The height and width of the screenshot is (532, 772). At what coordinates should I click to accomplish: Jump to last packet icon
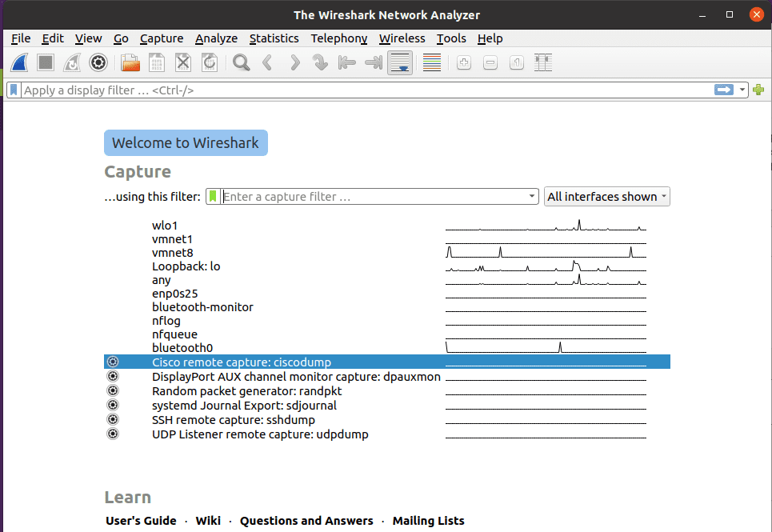(373, 63)
